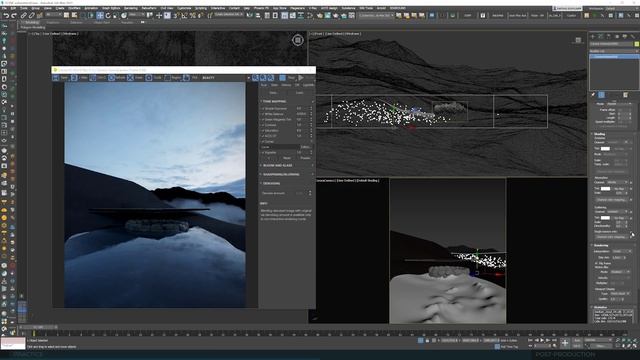Open the Display tab eye icon
This screenshot has height=360, width=640.
coord(624,37)
